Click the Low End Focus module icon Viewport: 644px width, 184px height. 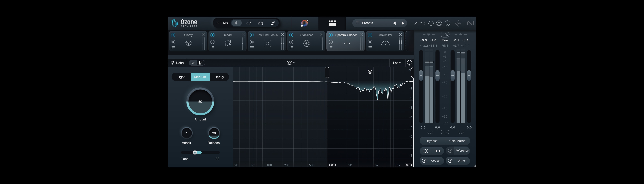pyautogui.click(x=267, y=44)
